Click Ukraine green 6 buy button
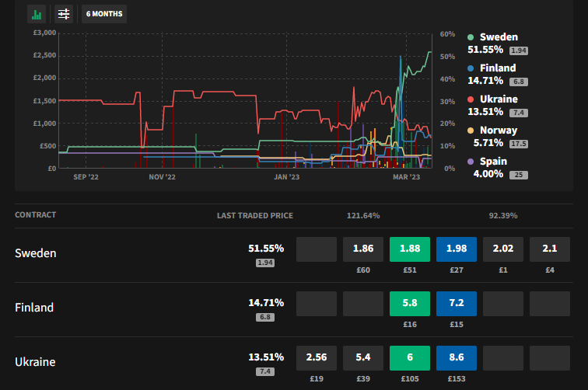The height and width of the screenshot is (390, 588). tap(410, 358)
